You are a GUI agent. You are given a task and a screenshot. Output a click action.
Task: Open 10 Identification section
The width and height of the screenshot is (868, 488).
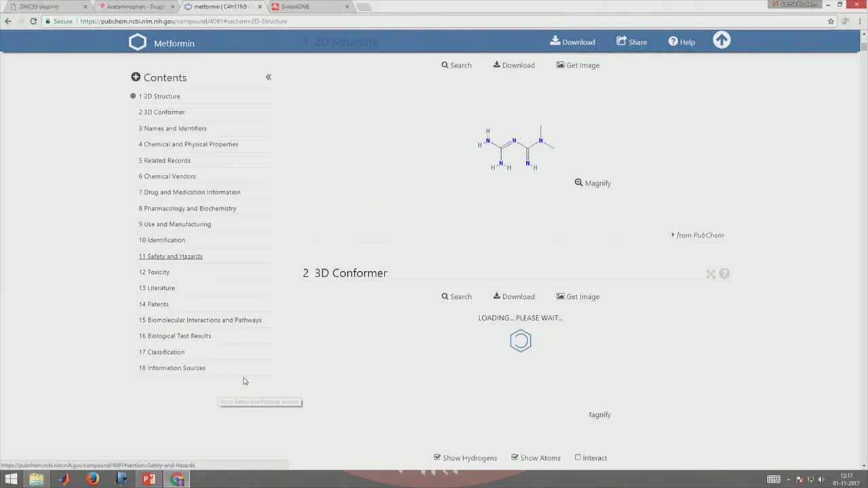[161, 240]
